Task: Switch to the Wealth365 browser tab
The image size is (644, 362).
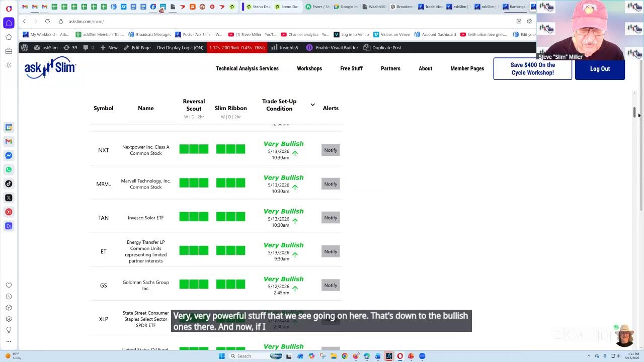Action: click(373, 7)
